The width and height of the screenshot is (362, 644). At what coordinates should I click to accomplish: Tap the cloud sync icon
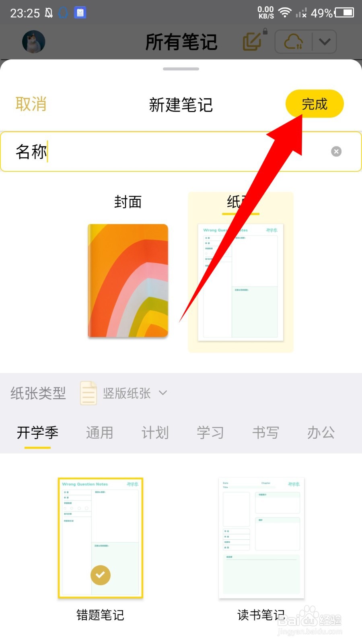294,42
